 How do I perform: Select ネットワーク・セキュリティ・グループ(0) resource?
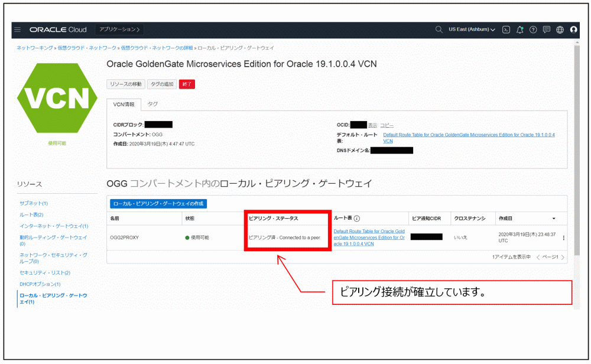54,258
